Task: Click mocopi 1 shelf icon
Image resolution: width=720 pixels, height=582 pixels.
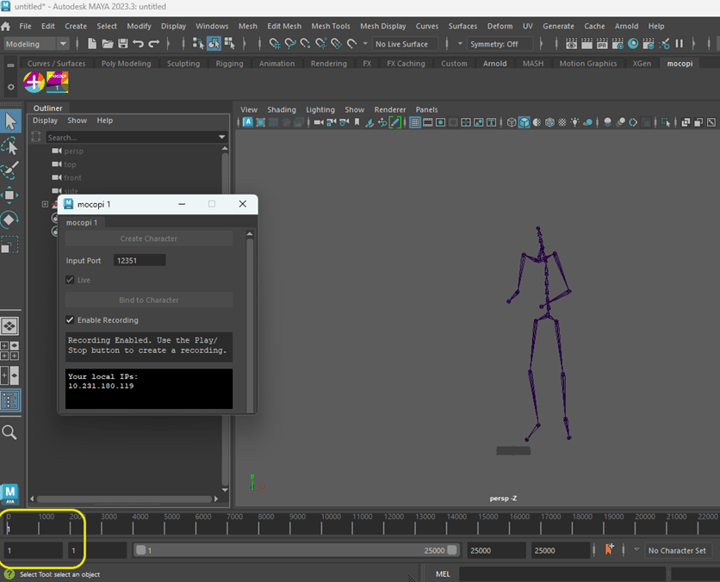Action: [x=57, y=82]
